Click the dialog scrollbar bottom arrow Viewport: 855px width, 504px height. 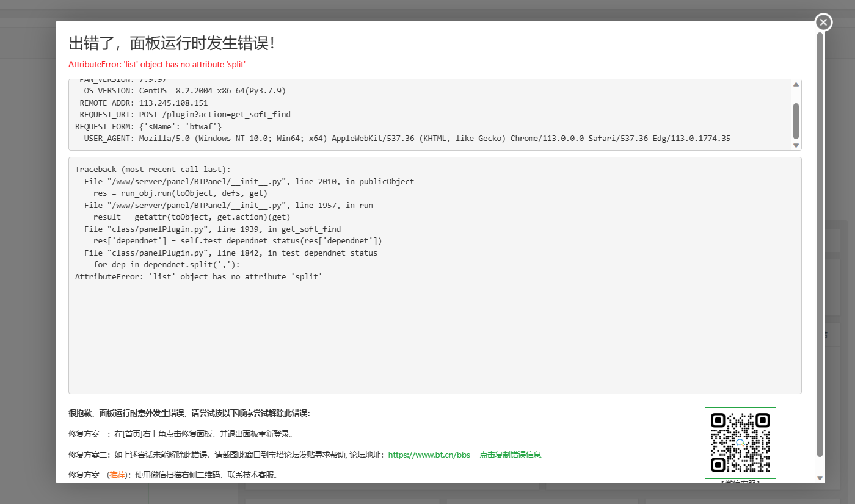coord(820,478)
